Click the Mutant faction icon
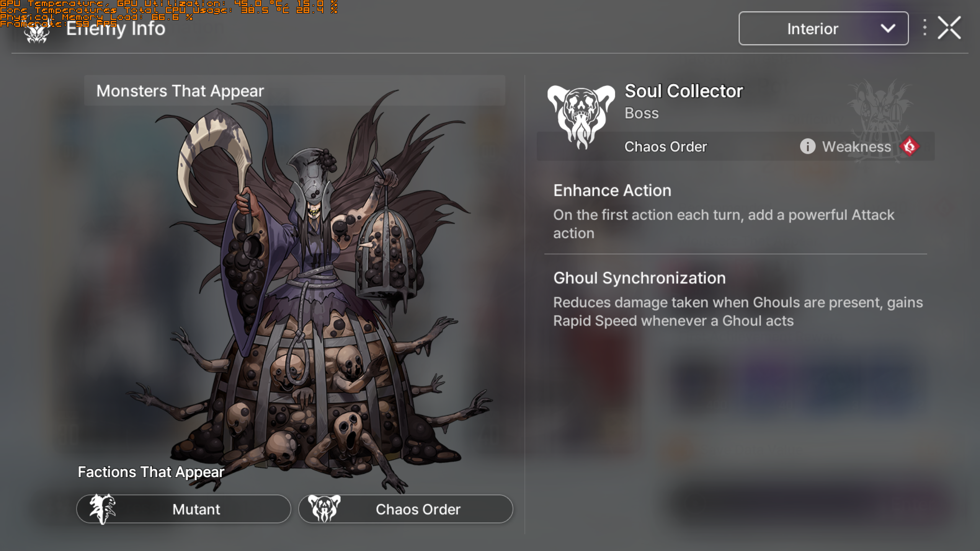 [x=102, y=509]
